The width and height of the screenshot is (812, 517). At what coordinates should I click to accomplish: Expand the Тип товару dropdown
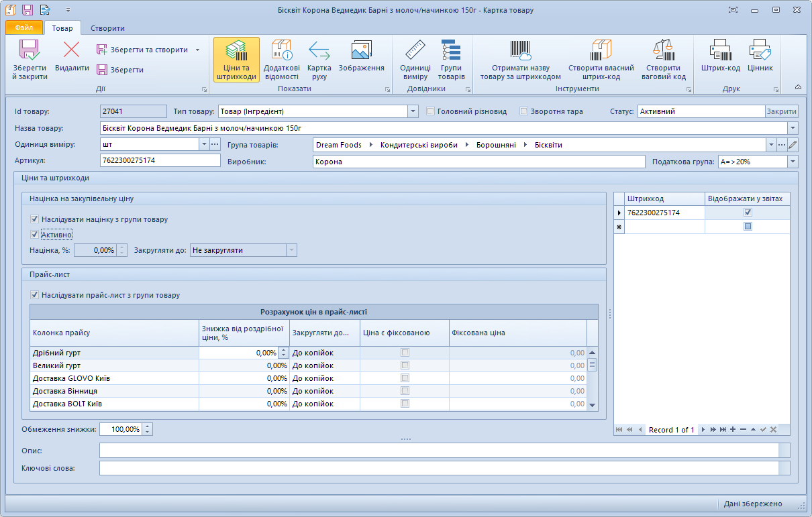point(413,111)
